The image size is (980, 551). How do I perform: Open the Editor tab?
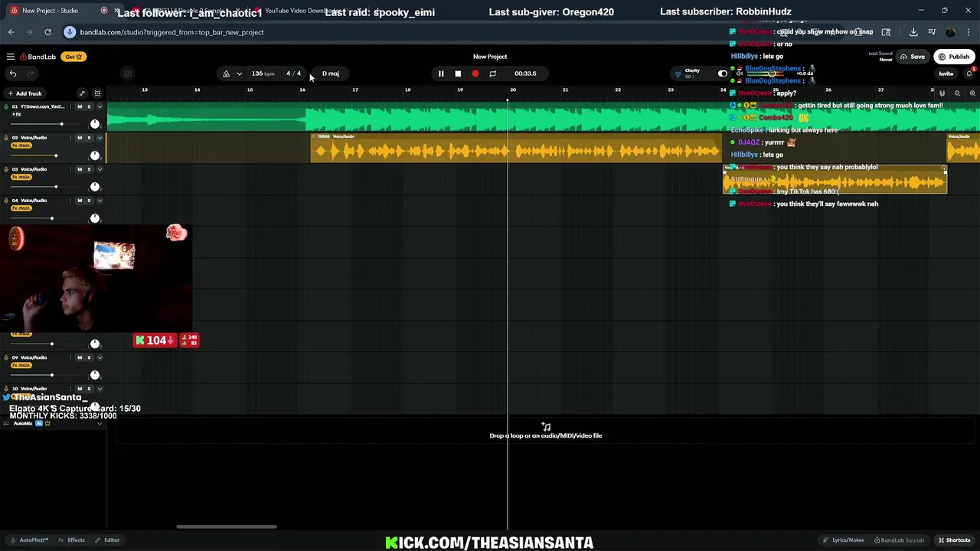coord(107,540)
